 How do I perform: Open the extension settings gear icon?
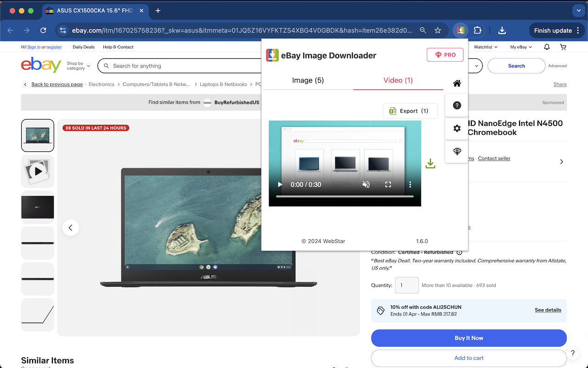point(457,128)
